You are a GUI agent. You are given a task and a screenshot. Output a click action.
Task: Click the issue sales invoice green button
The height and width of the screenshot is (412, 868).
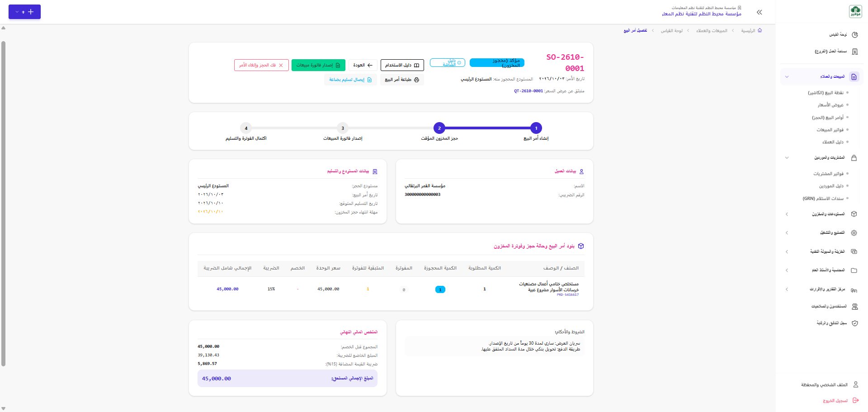click(318, 65)
